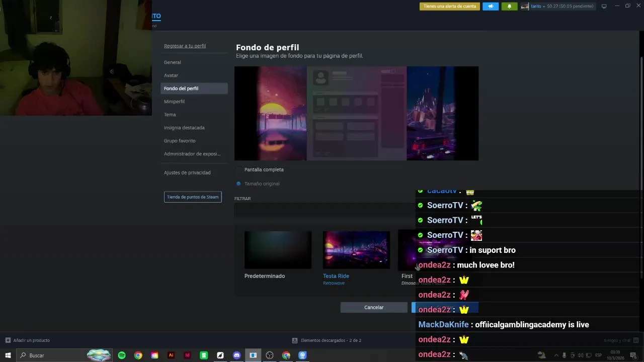644x362 pixels.
Task: Open the Steam announcements megaphone icon
Action: click(491, 6)
